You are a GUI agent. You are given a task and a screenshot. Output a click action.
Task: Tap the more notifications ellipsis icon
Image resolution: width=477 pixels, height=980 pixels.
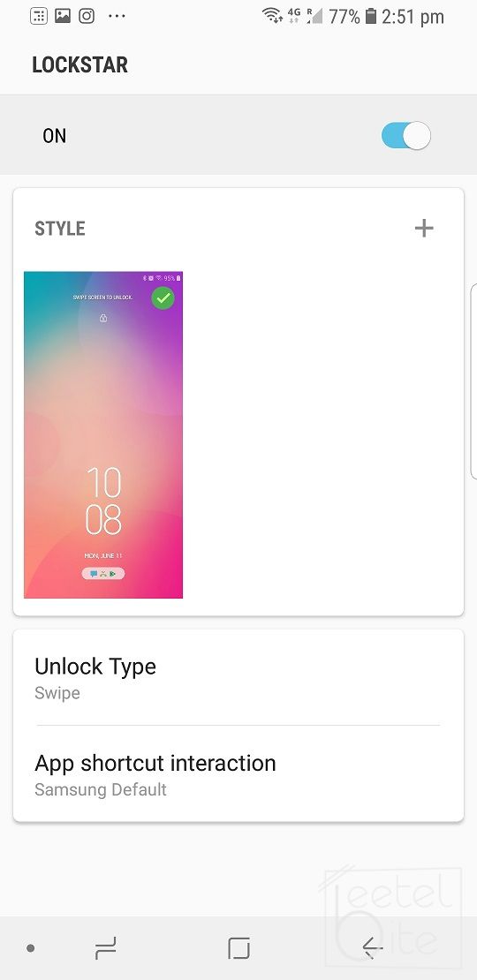[117, 17]
